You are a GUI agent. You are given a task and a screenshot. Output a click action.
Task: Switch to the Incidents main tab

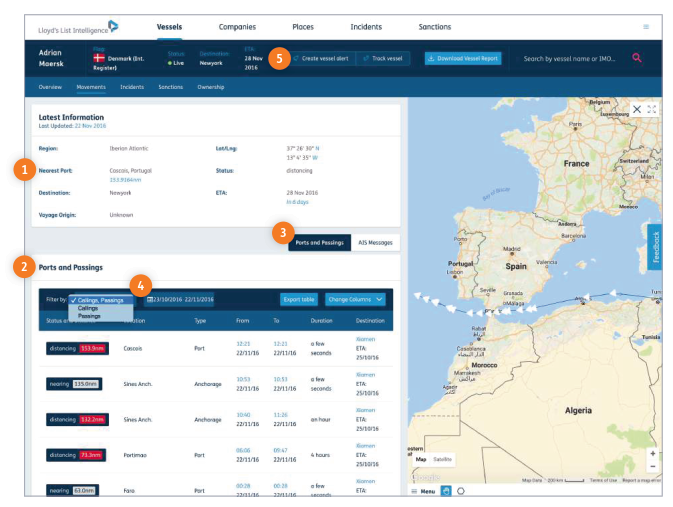coord(366,27)
